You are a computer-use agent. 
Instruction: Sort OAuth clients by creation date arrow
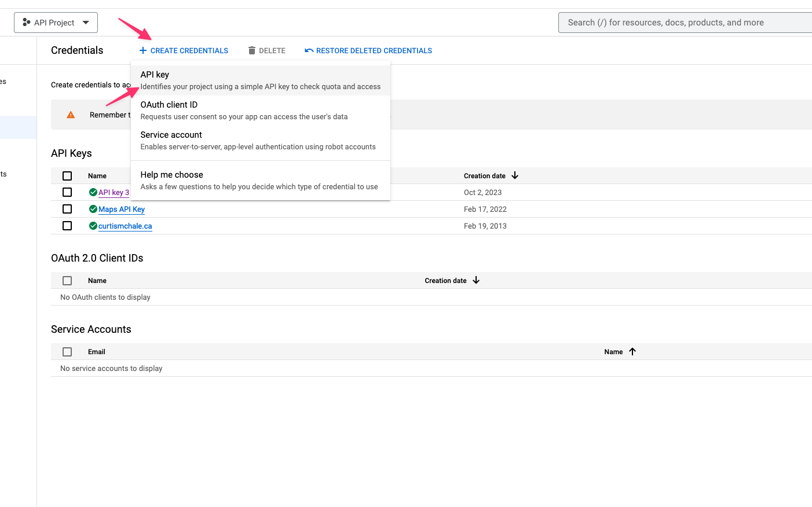pos(476,280)
